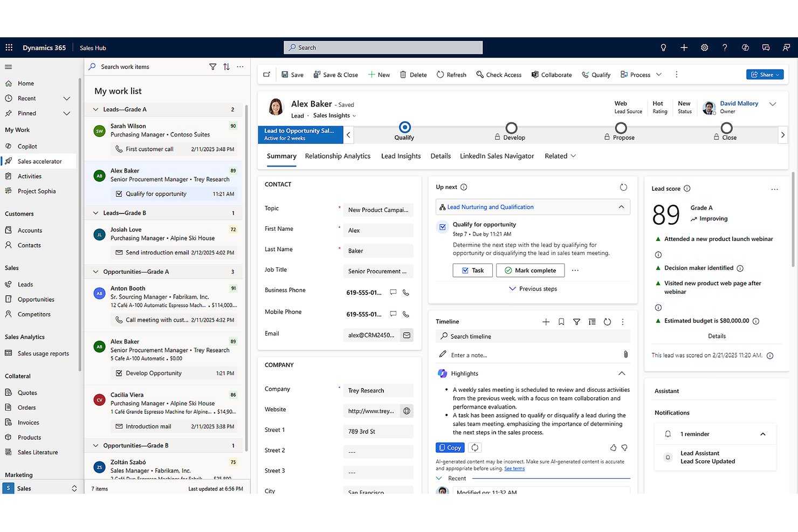Open the Related tab dropdown

click(560, 156)
